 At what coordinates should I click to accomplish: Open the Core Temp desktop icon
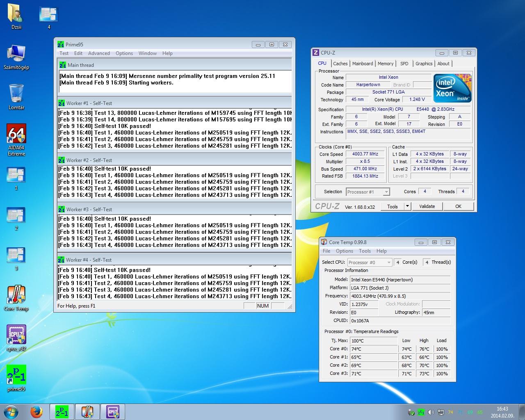pos(16,295)
